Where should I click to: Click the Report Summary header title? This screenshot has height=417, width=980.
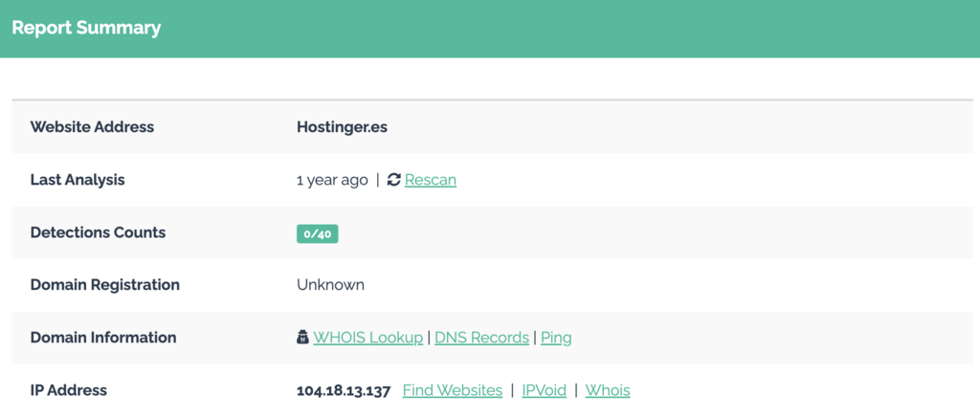point(86,28)
